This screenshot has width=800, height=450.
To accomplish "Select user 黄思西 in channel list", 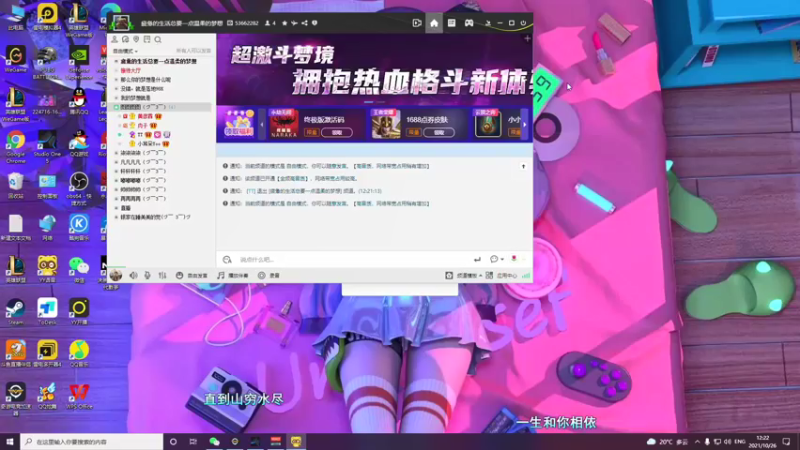I will (x=145, y=116).
